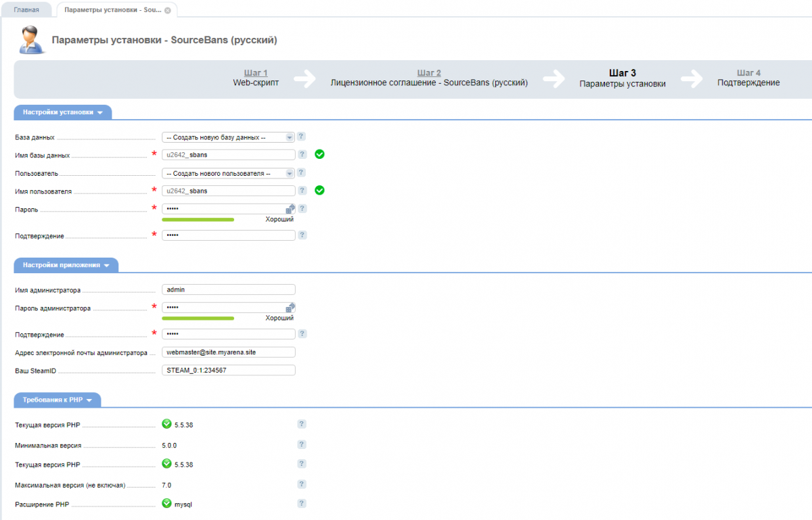Image resolution: width=812 pixels, height=520 pixels.
Task: Click help icon next to Расширение PHP row
Action: coord(302,504)
